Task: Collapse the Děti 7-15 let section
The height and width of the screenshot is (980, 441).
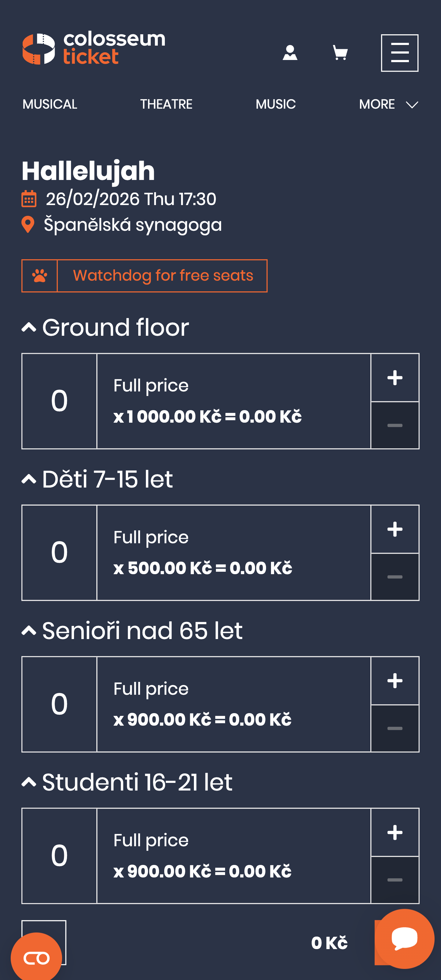Action: tap(29, 479)
